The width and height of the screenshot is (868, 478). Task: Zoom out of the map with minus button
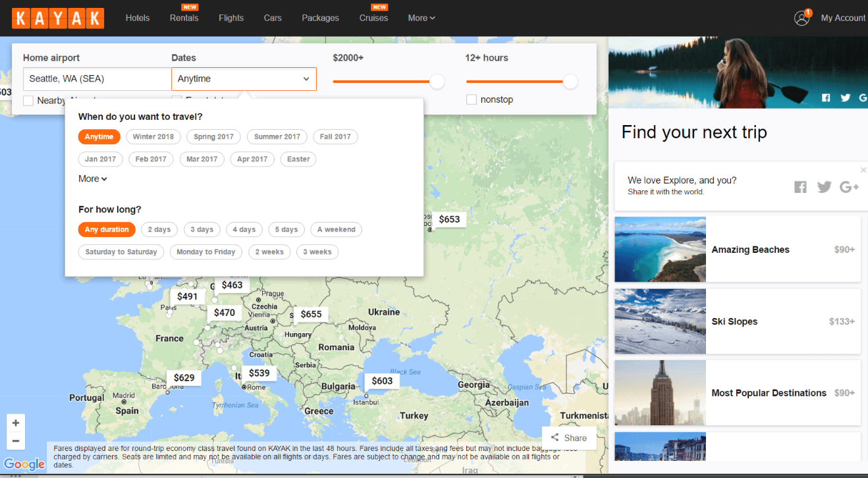click(16, 440)
